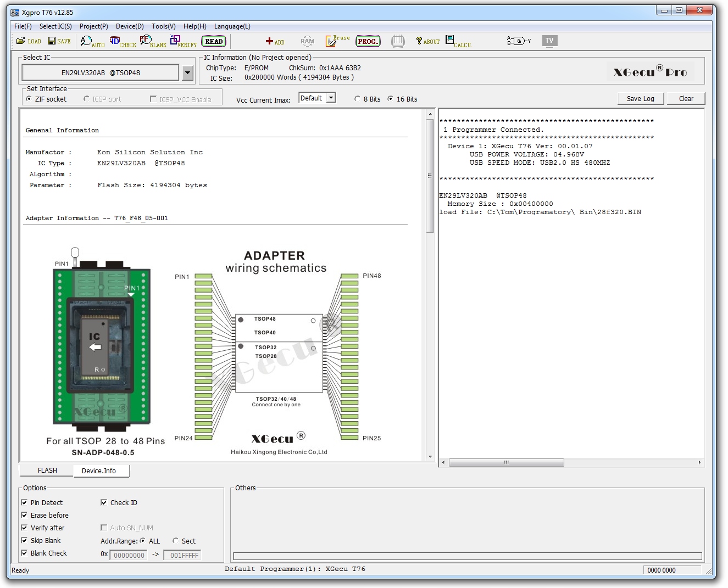This screenshot has width=728, height=588.
Task: Open the Project(P) menu
Action: point(94,26)
